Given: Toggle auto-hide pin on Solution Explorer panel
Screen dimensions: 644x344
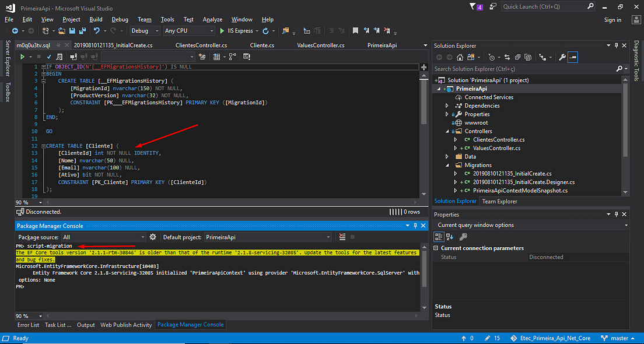Looking at the screenshot, I should 617,45.
